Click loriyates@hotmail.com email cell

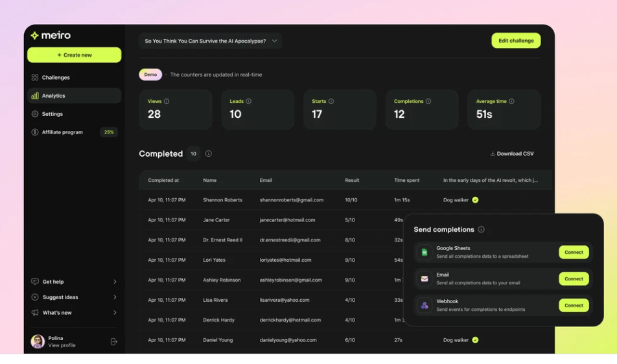(x=285, y=260)
